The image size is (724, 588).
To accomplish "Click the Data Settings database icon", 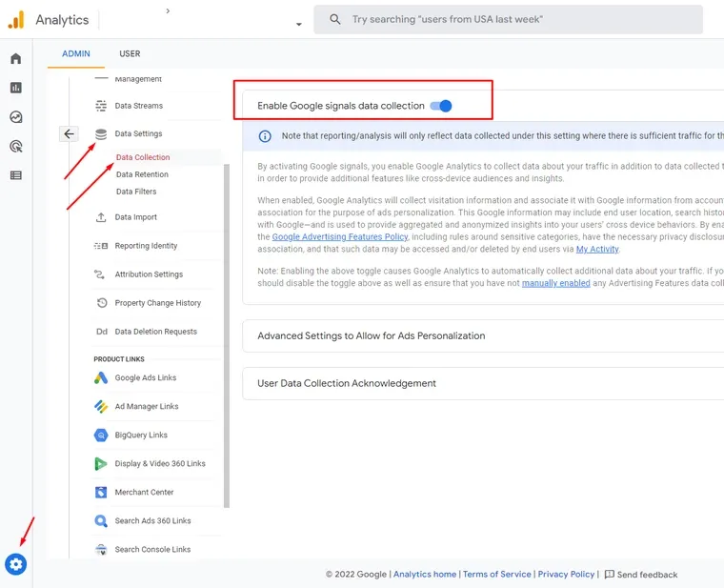I will 101,134.
